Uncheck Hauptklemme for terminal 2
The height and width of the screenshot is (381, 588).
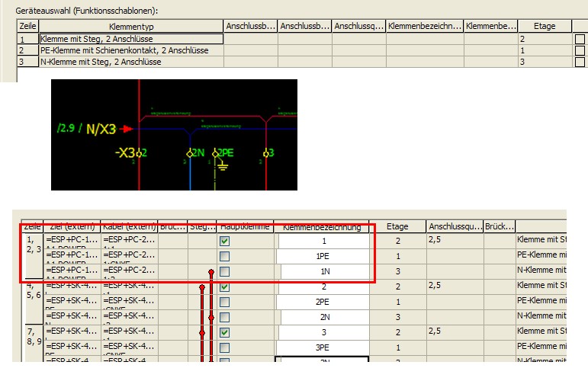[x=224, y=287]
